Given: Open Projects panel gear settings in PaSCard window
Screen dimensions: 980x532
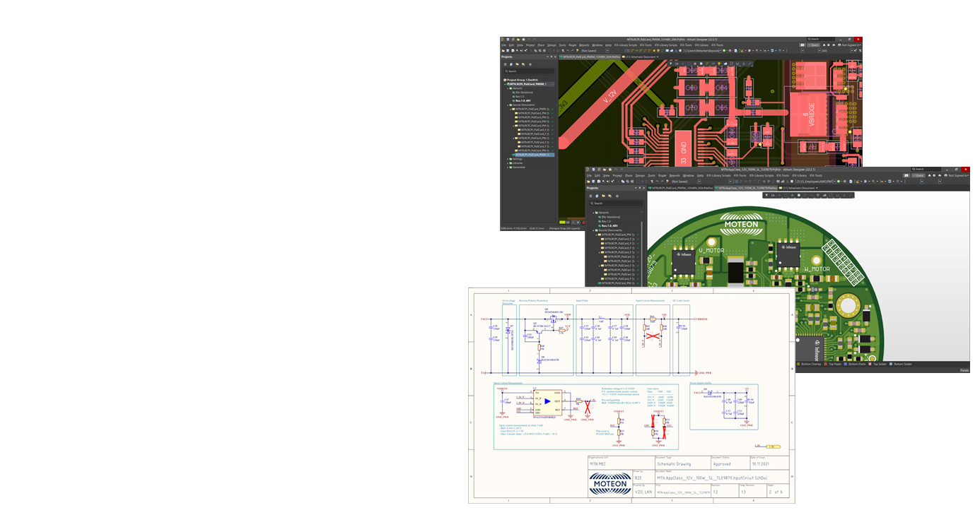Looking at the screenshot, I should click(x=530, y=64).
